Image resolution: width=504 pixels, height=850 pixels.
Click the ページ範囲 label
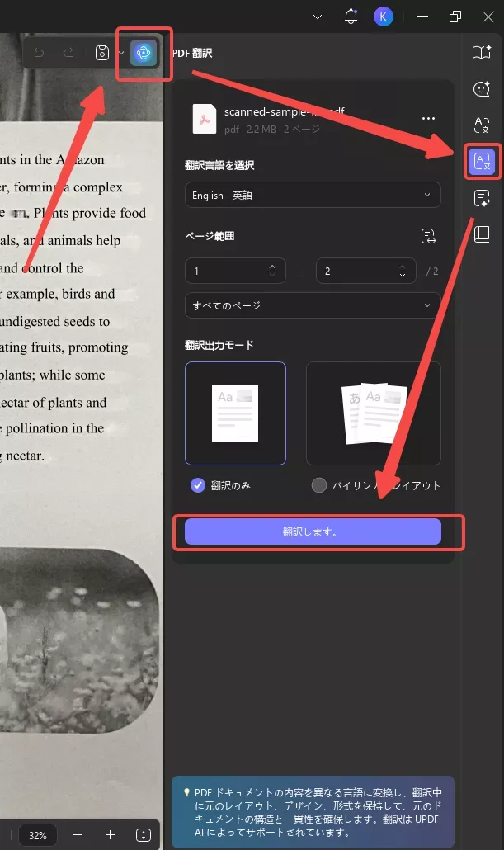tap(210, 236)
